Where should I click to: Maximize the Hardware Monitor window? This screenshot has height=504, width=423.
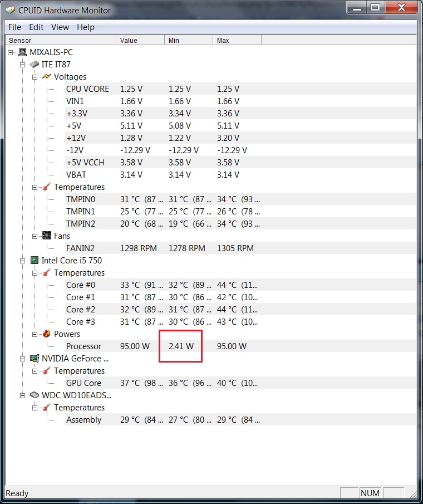coord(376,8)
